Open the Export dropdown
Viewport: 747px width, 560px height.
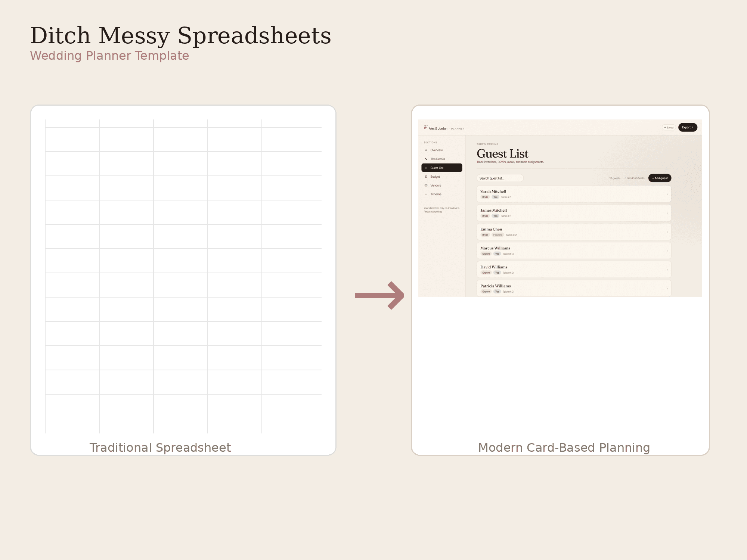tap(688, 127)
